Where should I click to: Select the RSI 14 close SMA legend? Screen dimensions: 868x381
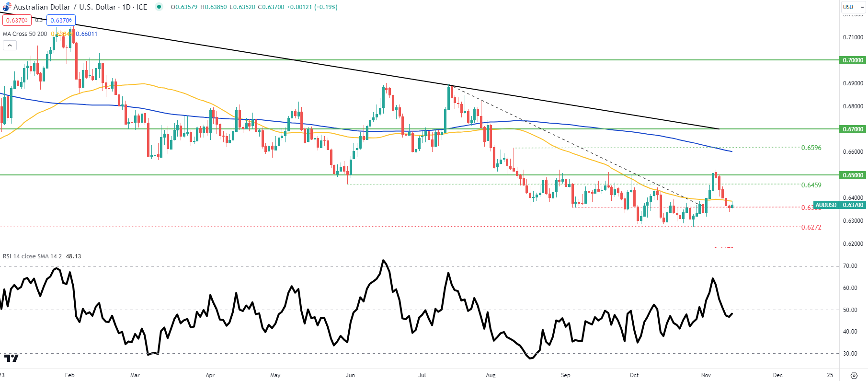click(32, 256)
